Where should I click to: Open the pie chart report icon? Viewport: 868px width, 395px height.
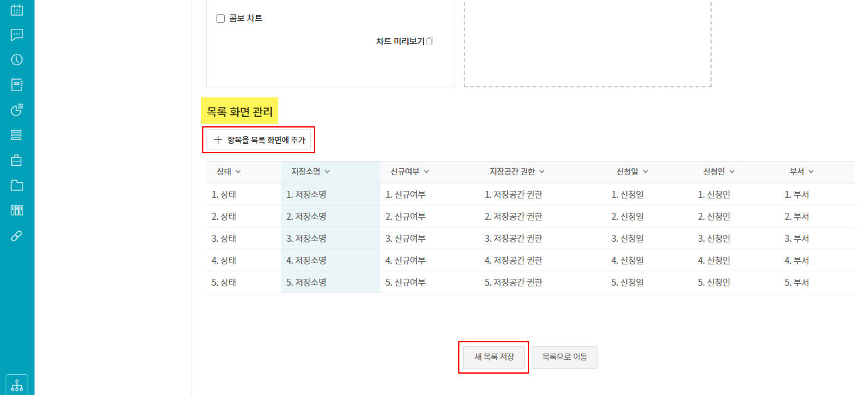(x=17, y=110)
